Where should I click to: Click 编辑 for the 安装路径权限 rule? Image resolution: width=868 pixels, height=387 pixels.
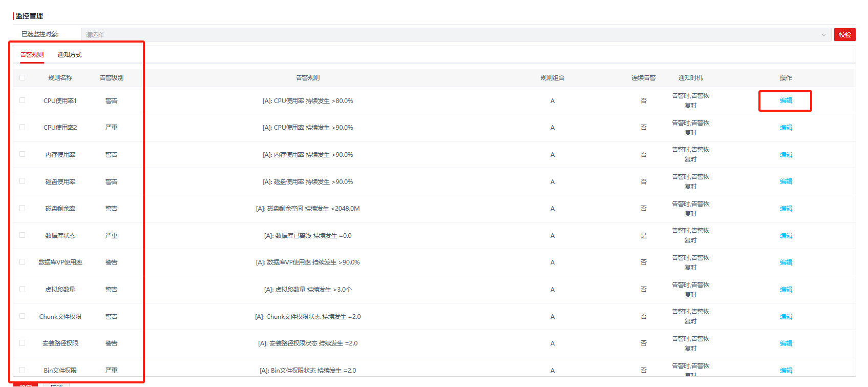(x=786, y=343)
